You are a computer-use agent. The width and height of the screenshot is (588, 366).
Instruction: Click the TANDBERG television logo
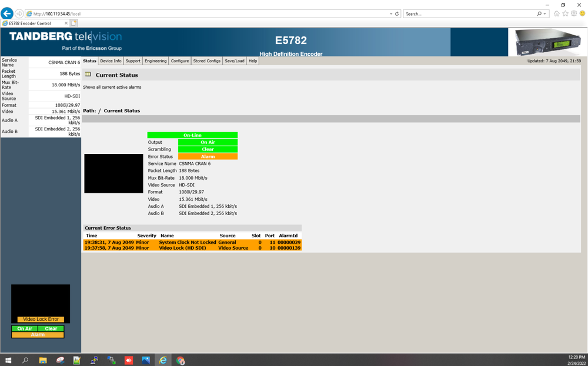[65, 36]
